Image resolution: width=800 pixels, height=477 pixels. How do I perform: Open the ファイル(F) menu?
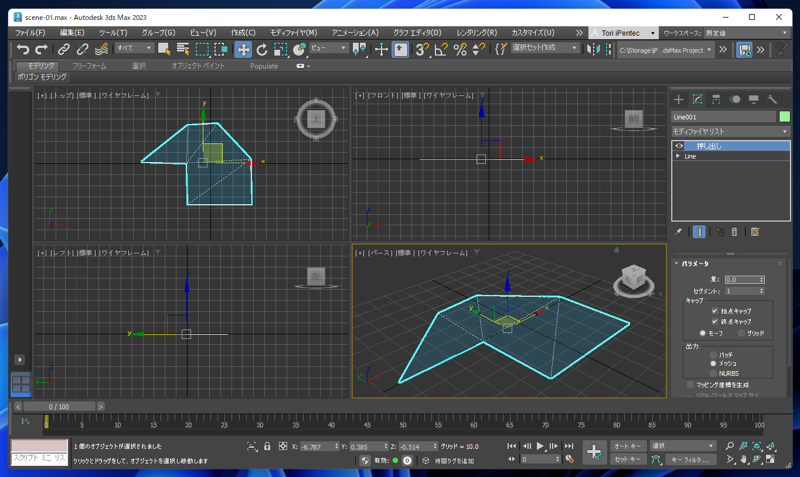click(30, 33)
